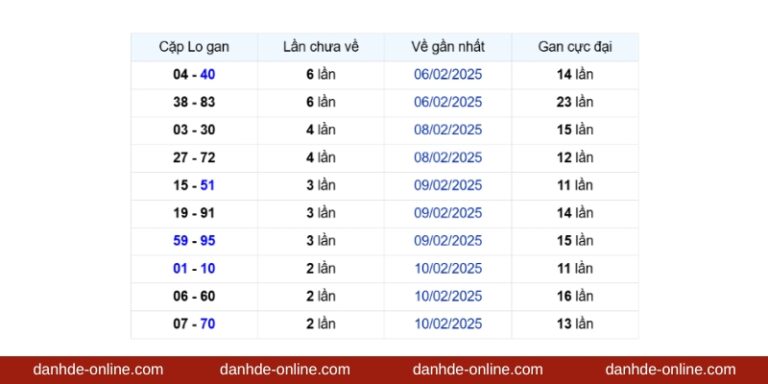Open the 06/02/2025 date in row 38 - 83
This screenshot has height=384, width=768.
(x=448, y=102)
